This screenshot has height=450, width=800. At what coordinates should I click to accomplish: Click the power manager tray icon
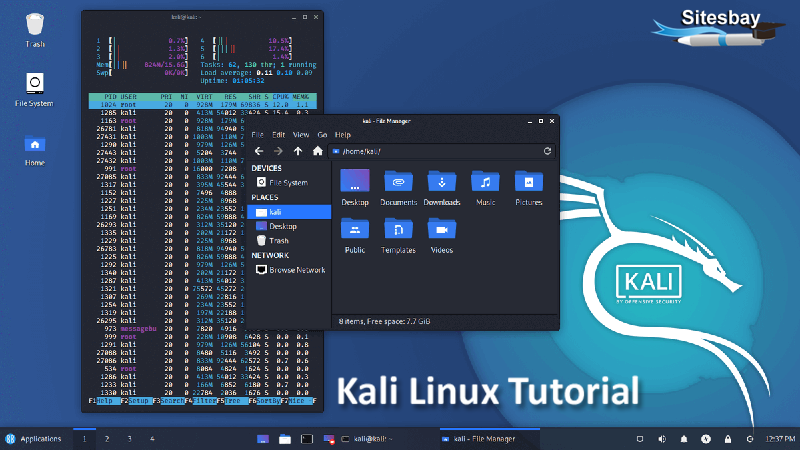706,439
